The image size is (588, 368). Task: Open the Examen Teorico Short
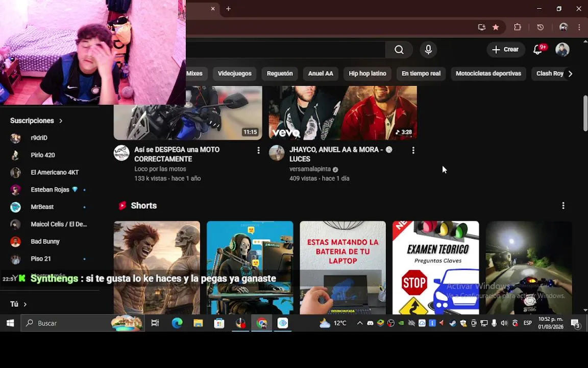click(x=436, y=267)
